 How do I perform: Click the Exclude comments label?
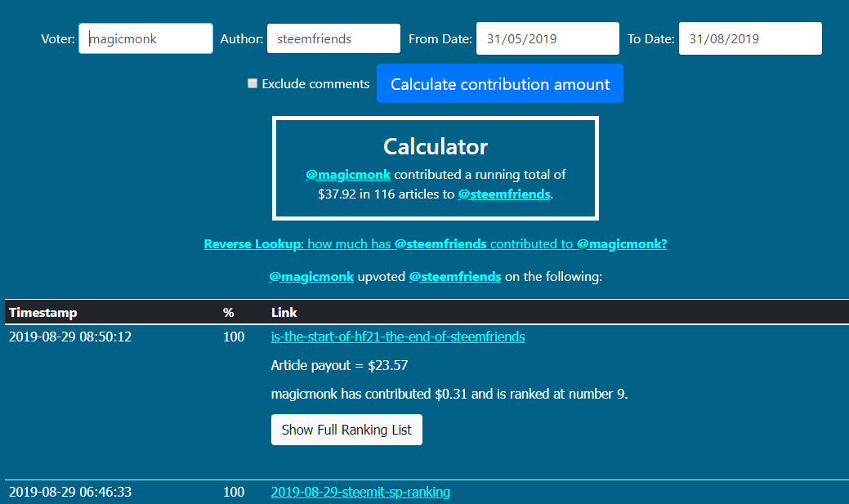tap(315, 84)
